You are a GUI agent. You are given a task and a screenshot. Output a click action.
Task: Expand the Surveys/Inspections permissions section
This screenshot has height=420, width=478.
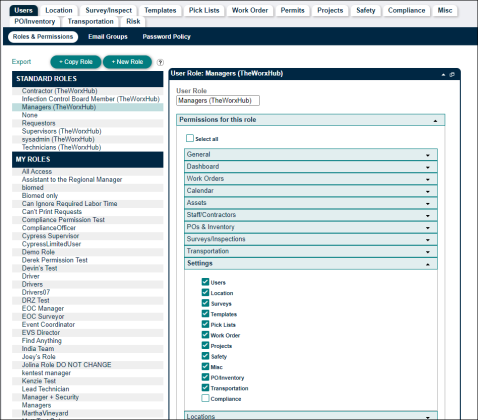(x=311, y=239)
